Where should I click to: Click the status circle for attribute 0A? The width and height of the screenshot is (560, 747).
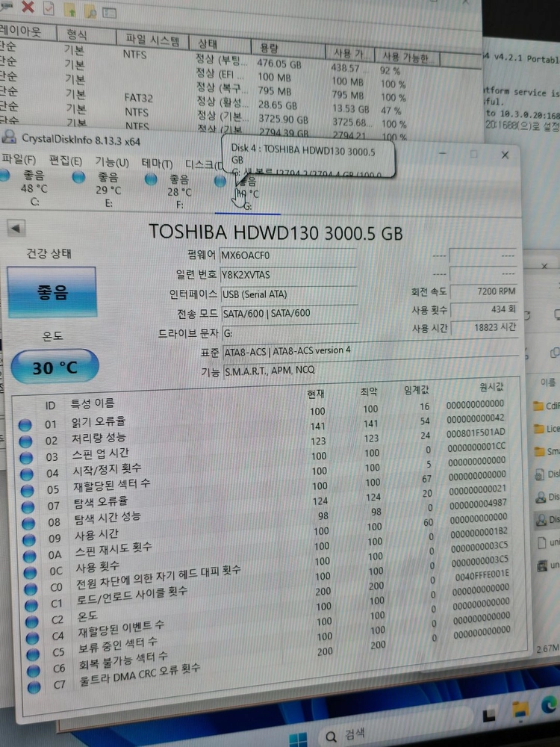30,556
